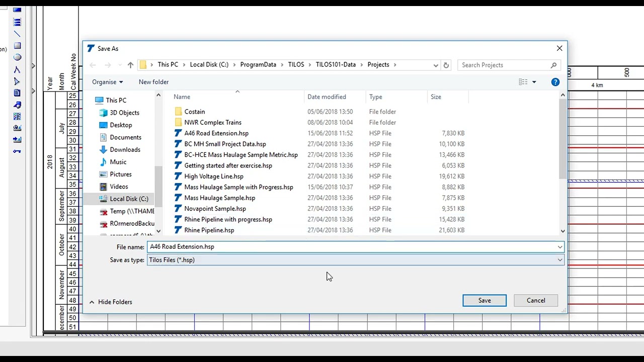Select BC-HCE Mass Haulage Sample Metric.hsp
The width and height of the screenshot is (644, 362).
click(x=241, y=155)
